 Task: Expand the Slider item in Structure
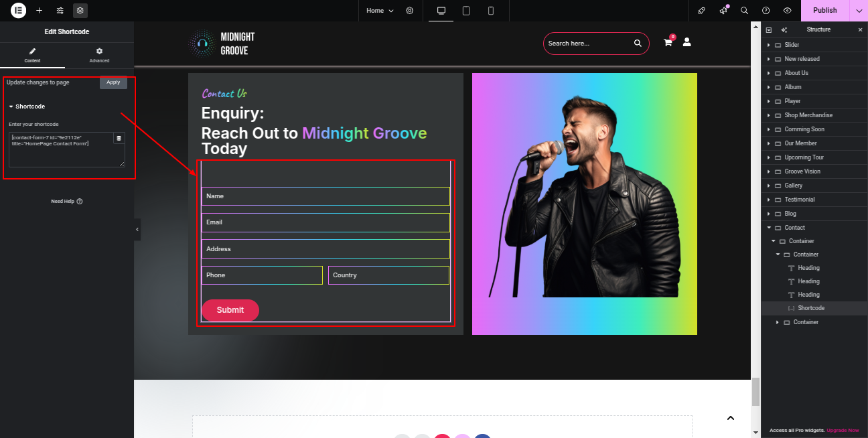tap(769, 45)
